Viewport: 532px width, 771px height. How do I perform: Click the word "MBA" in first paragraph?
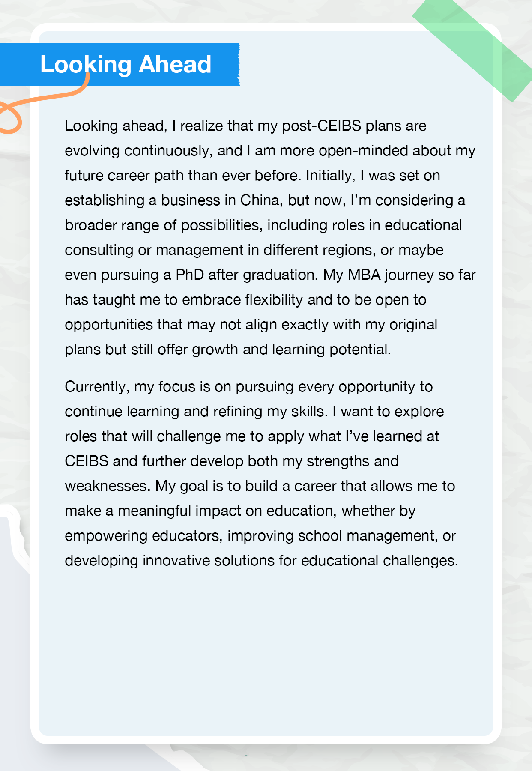click(x=364, y=275)
